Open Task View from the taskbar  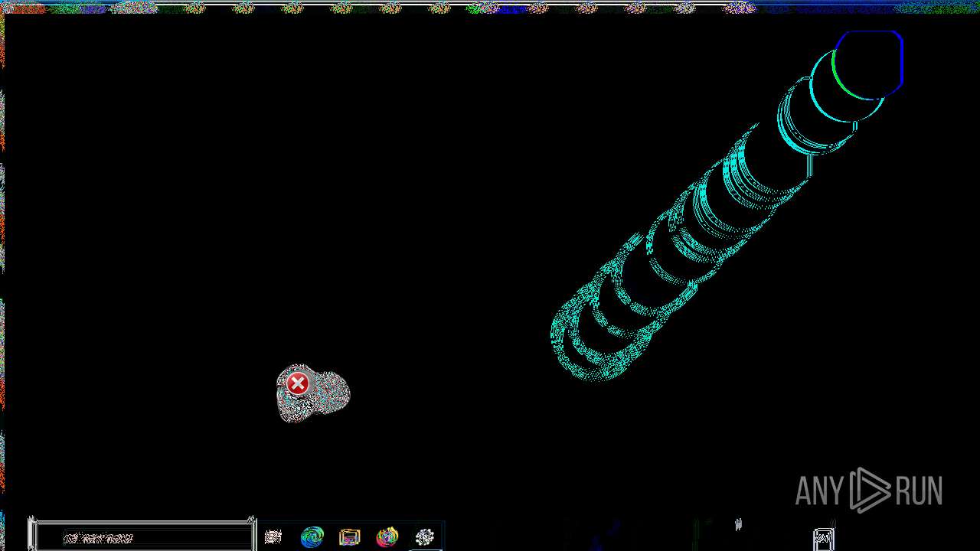point(273,537)
